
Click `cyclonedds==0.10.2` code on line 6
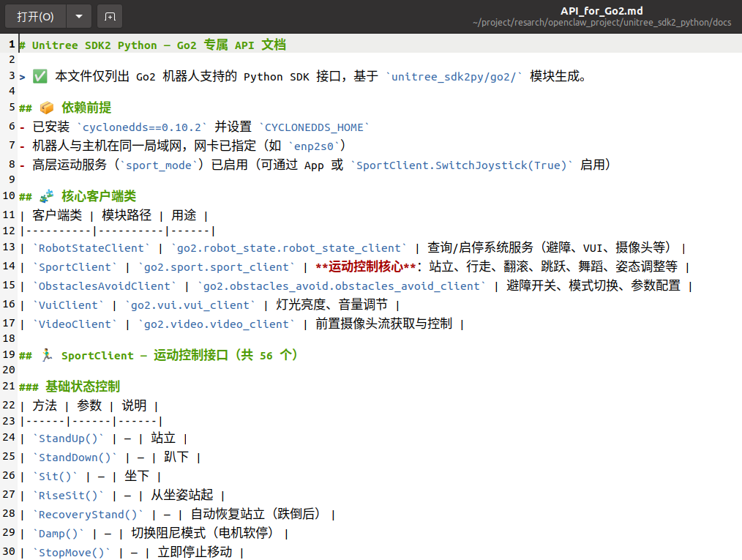point(141,127)
